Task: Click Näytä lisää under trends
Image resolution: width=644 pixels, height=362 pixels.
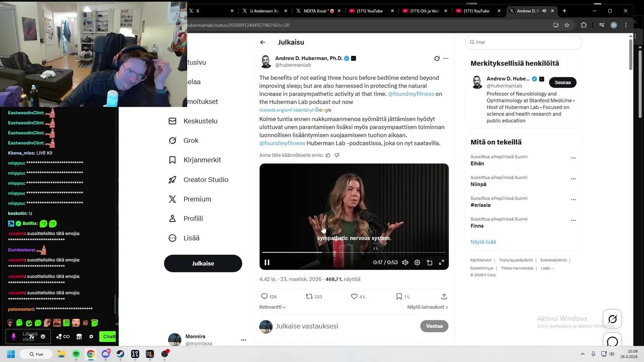Action: 483,242
